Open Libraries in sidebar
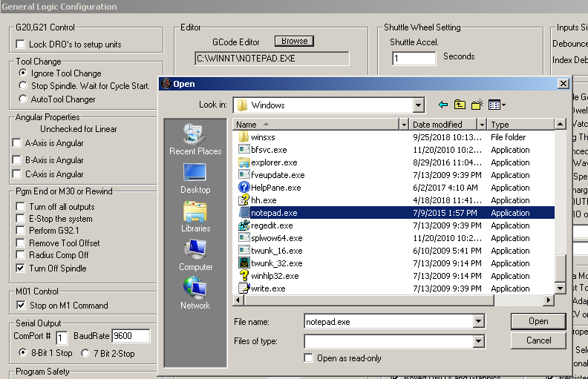The image size is (588, 379). pyautogui.click(x=195, y=217)
